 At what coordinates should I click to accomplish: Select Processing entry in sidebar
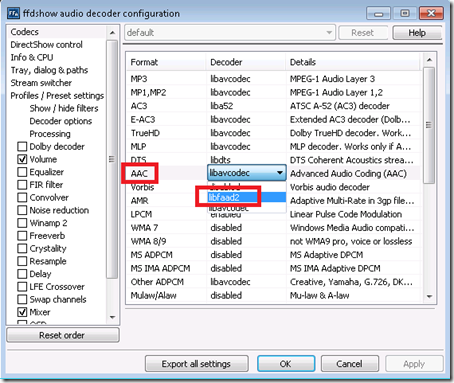pyautogui.click(x=50, y=134)
